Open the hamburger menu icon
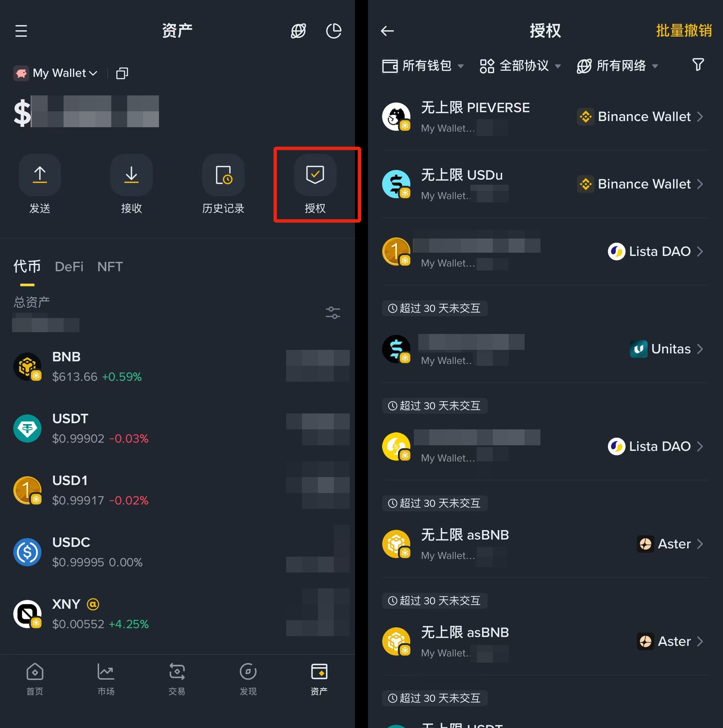 pos(21,31)
